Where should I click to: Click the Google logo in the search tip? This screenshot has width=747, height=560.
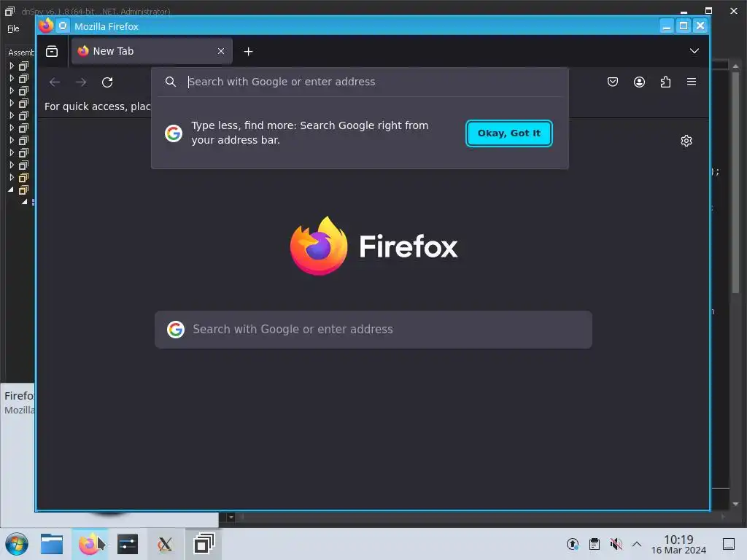pos(174,133)
